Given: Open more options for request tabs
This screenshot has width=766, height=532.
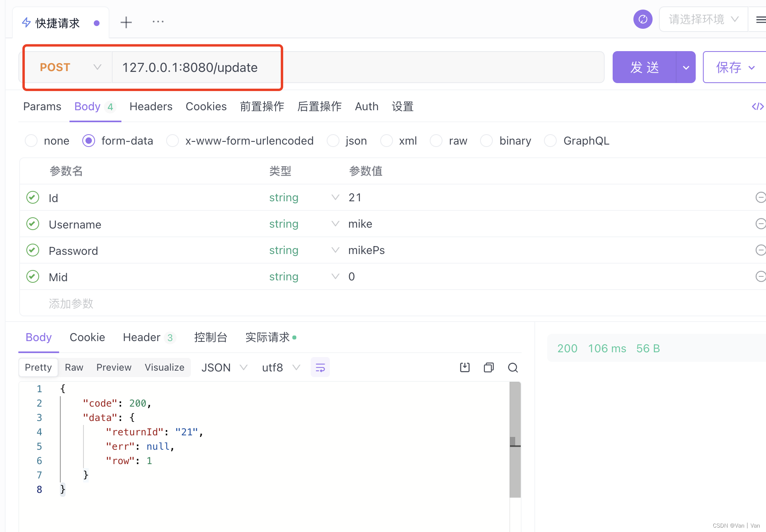Looking at the screenshot, I should [158, 22].
